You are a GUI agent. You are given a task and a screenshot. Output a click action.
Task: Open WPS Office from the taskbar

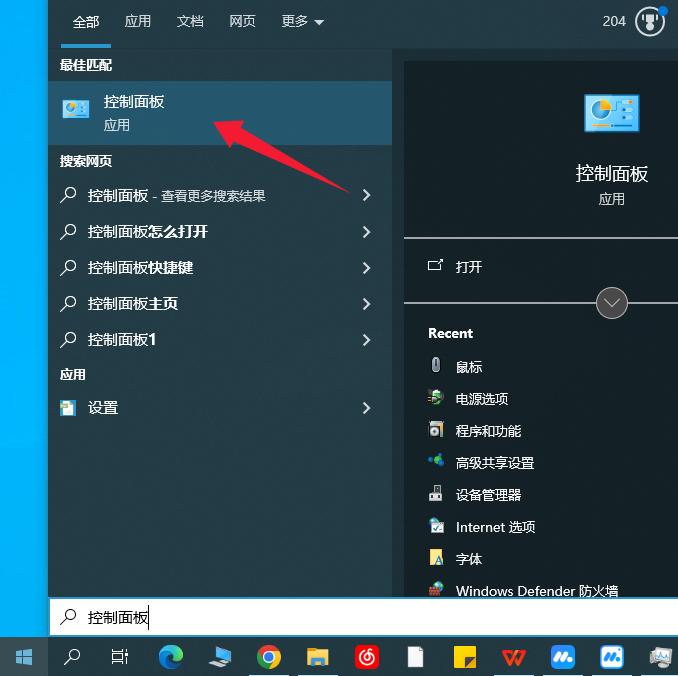point(513,657)
